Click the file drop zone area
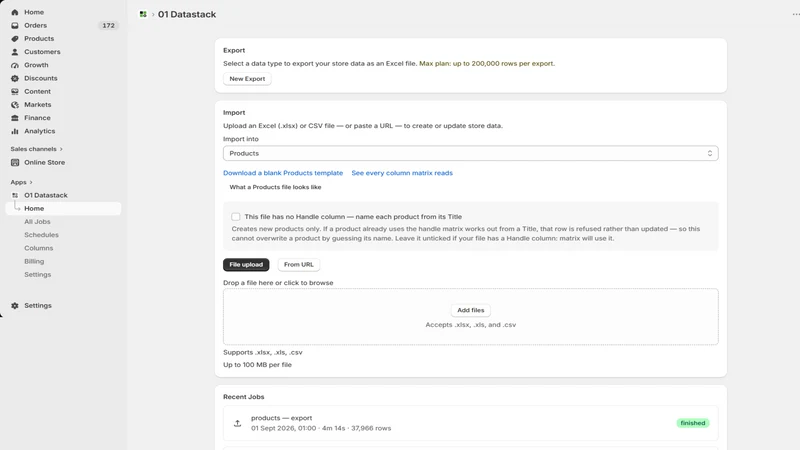 [x=470, y=317]
